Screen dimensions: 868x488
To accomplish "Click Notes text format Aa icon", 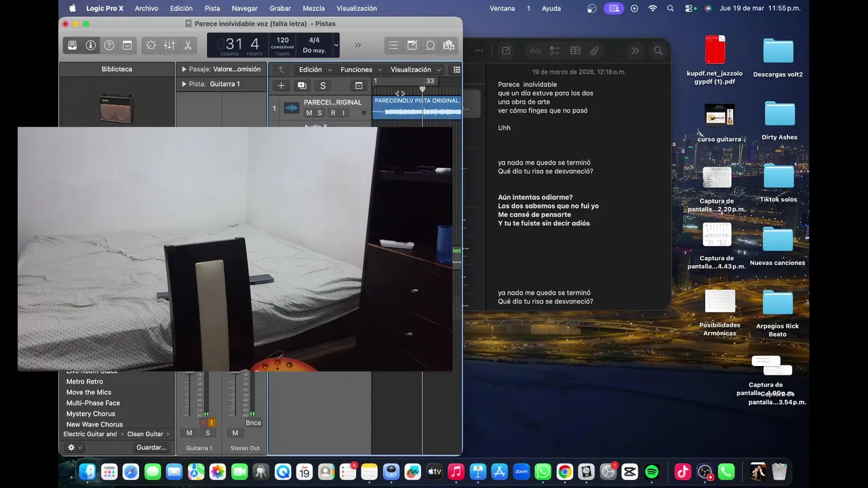I will pyautogui.click(x=534, y=51).
